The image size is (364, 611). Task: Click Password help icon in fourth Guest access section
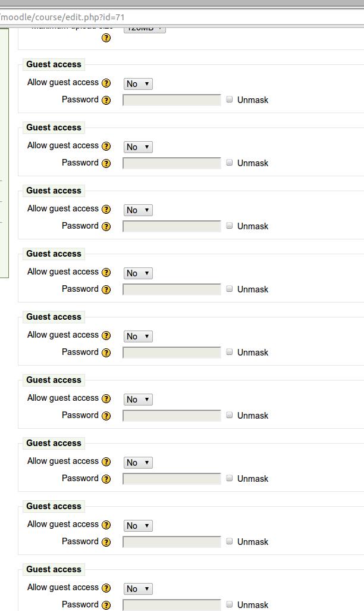(x=106, y=289)
